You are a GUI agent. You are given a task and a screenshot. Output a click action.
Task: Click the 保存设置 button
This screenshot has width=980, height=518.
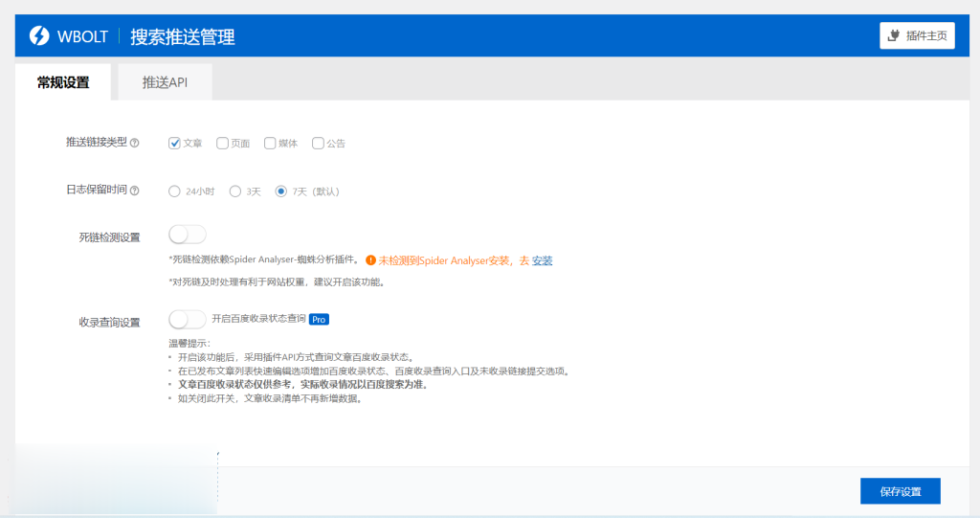pos(900,491)
